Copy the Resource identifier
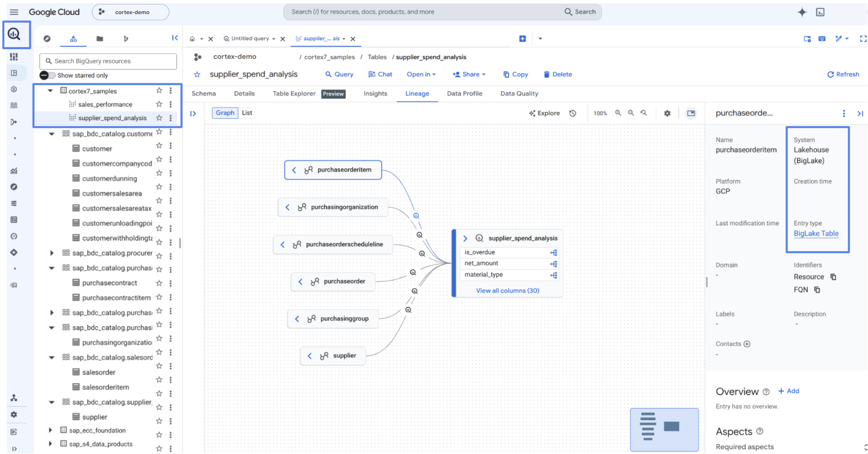Image resolution: width=868 pixels, height=454 pixels. click(833, 277)
